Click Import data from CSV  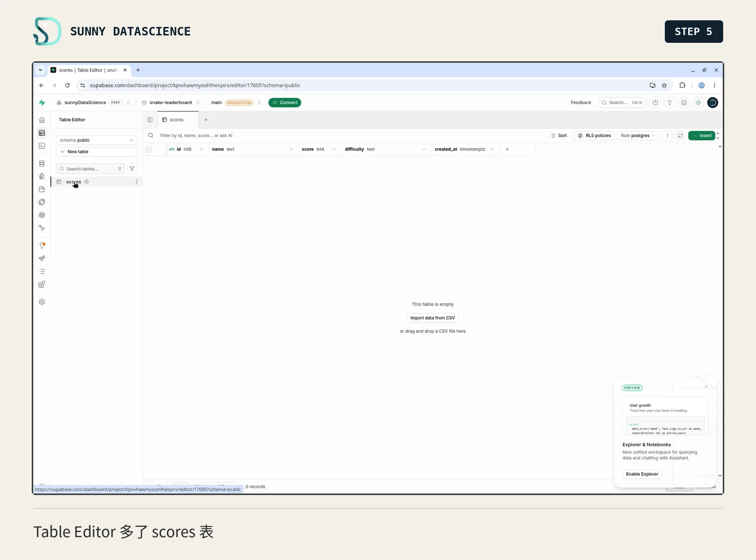[x=432, y=318]
